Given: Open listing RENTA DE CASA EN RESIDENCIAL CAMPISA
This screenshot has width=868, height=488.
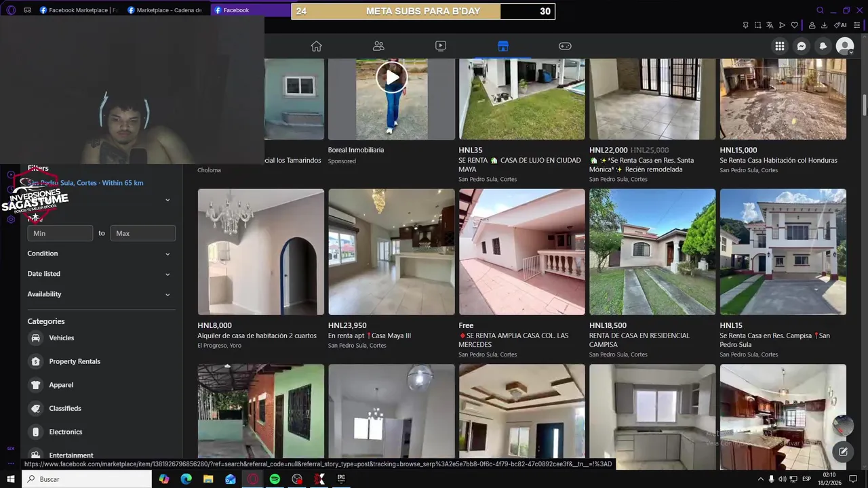Looking at the screenshot, I should (639, 340).
